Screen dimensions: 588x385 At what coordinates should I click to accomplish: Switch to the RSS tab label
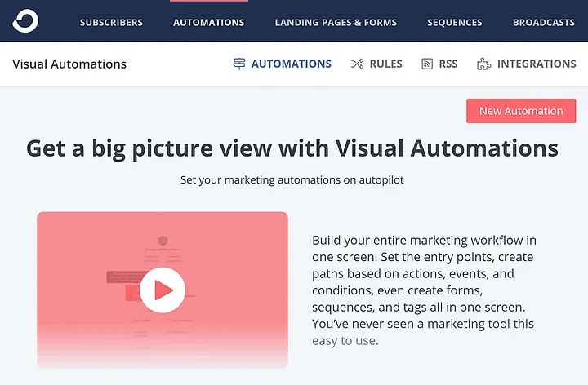(x=448, y=64)
